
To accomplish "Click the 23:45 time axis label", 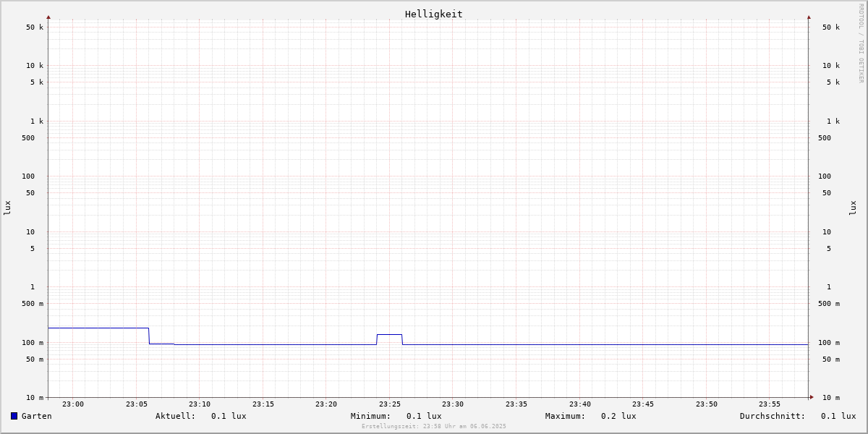I will coord(643,404).
